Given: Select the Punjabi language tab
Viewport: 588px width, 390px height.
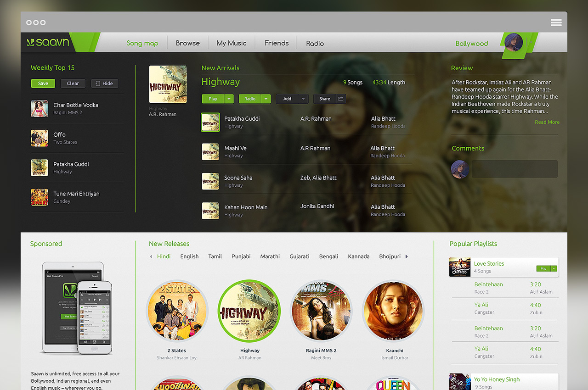Looking at the screenshot, I should pos(241,256).
